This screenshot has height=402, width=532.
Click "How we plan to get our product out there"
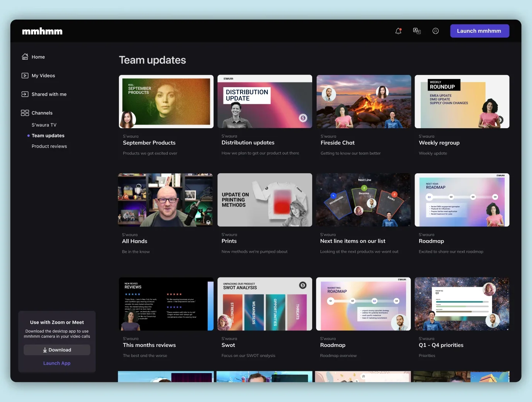tap(260, 153)
